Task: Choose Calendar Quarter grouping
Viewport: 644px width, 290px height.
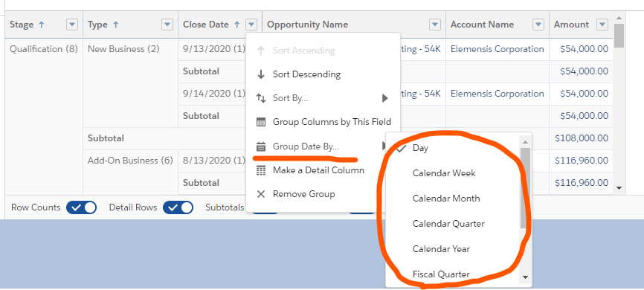Action: pyautogui.click(x=453, y=224)
